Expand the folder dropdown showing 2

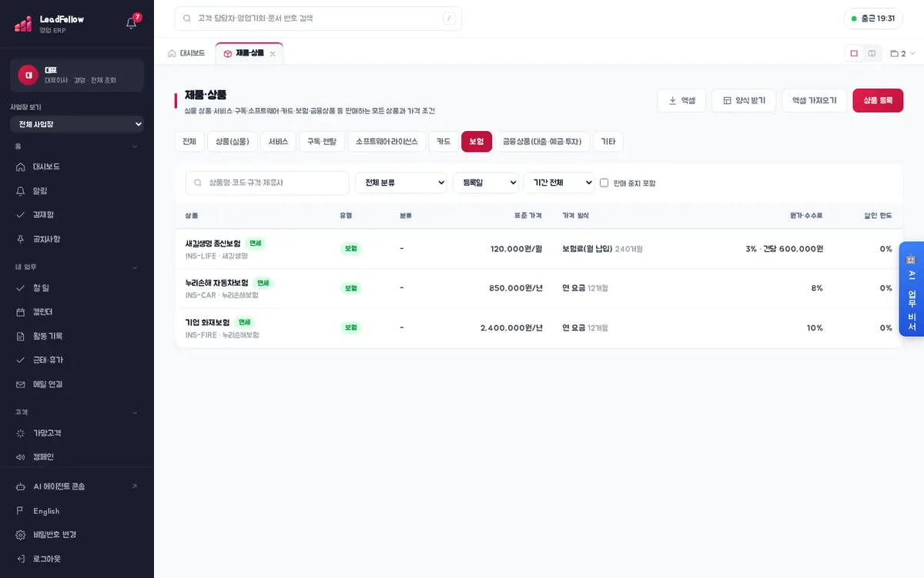point(902,53)
